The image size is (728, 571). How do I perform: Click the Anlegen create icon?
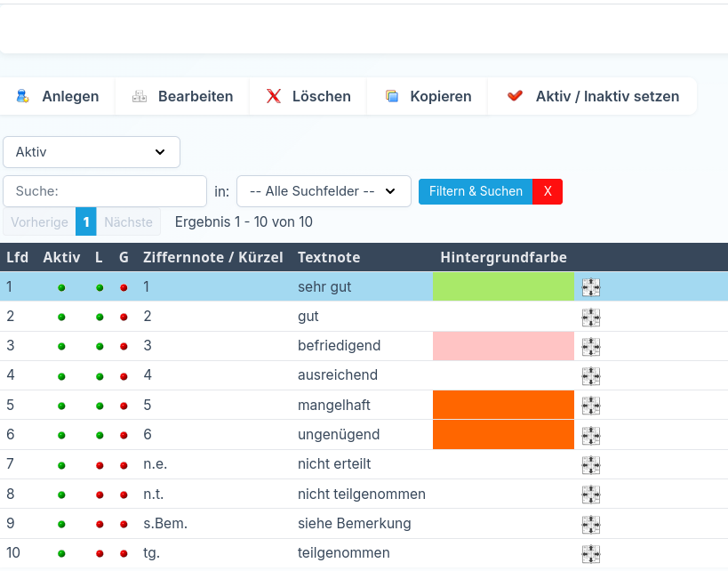pos(23,96)
